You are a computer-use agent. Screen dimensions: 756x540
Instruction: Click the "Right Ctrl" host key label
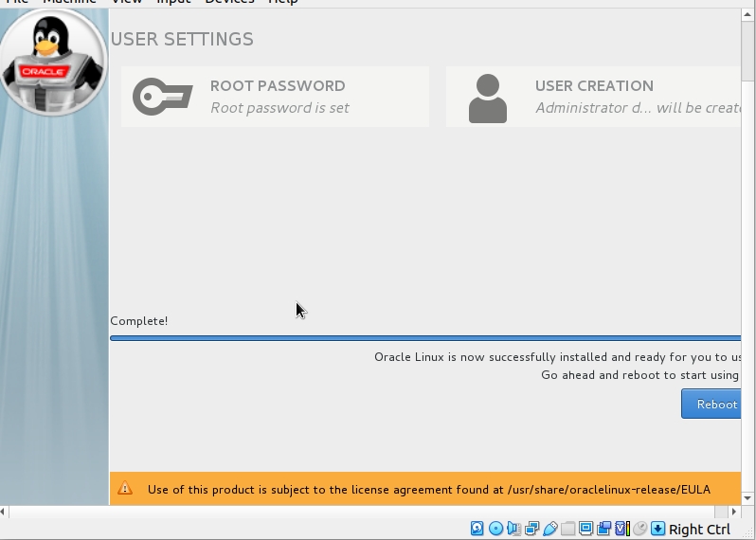699,530
